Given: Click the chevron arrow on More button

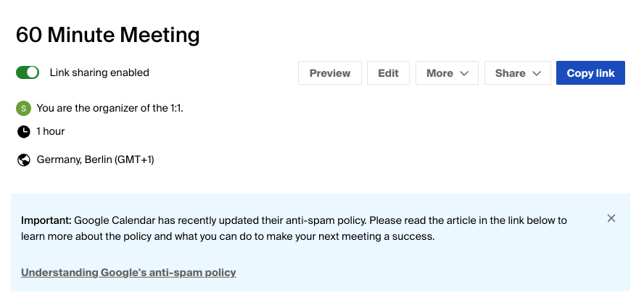Looking at the screenshot, I should 464,73.
